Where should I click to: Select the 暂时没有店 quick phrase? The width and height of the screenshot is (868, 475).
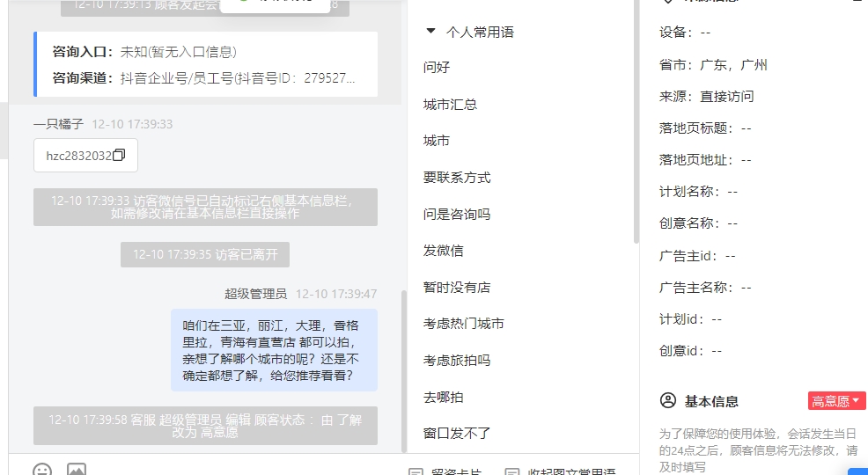tap(457, 288)
